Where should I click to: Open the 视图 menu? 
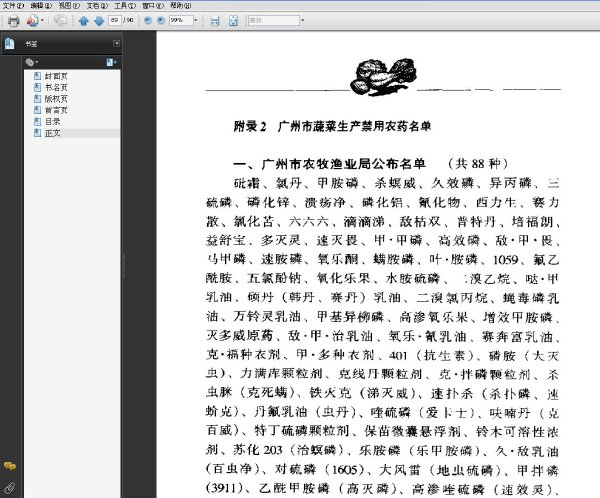click(69, 5)
